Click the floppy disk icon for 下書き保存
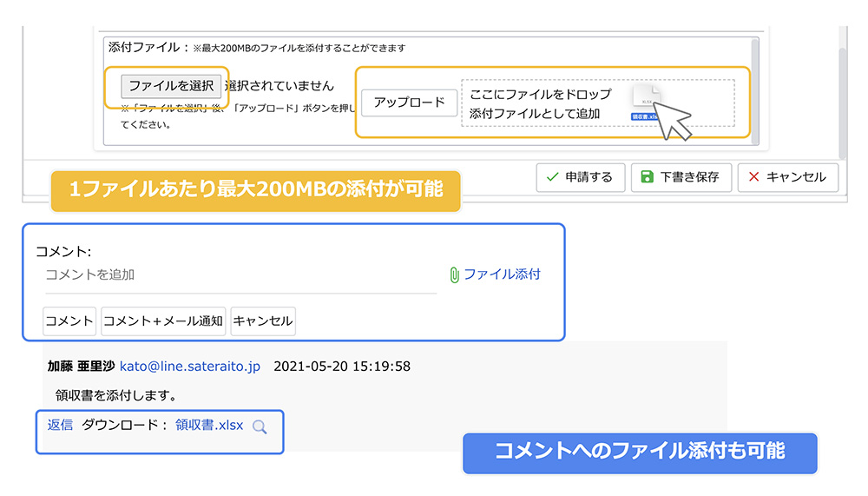868x496 pixels. pos(647,177)
